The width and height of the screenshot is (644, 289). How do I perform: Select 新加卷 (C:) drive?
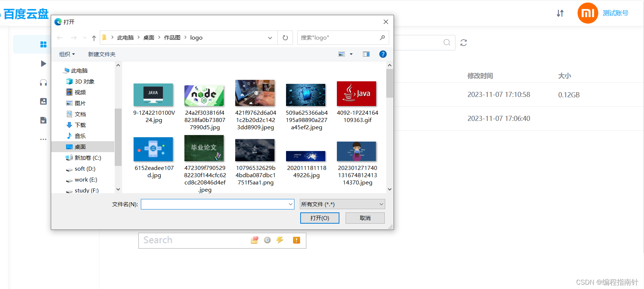coord(83,158)
